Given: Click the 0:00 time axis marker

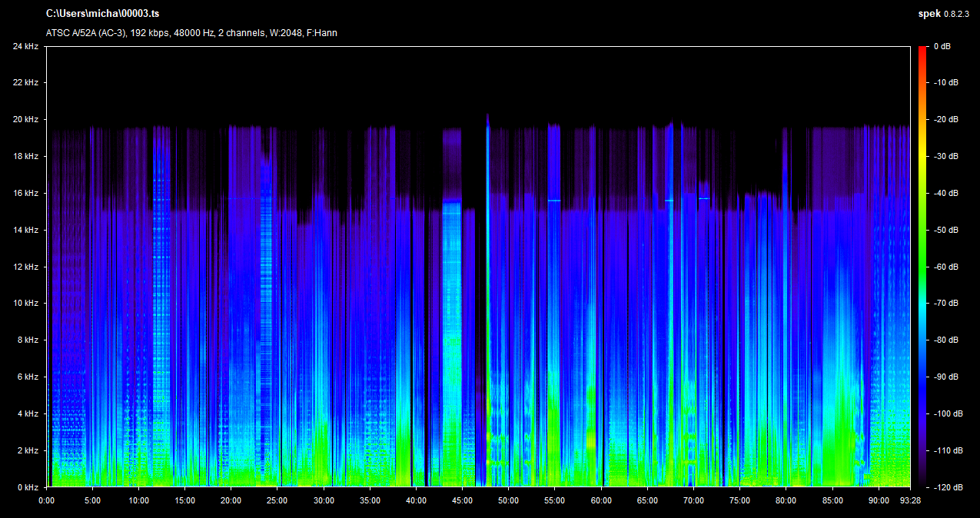Looking at the screenshot, I should click(x=46, y=500).
